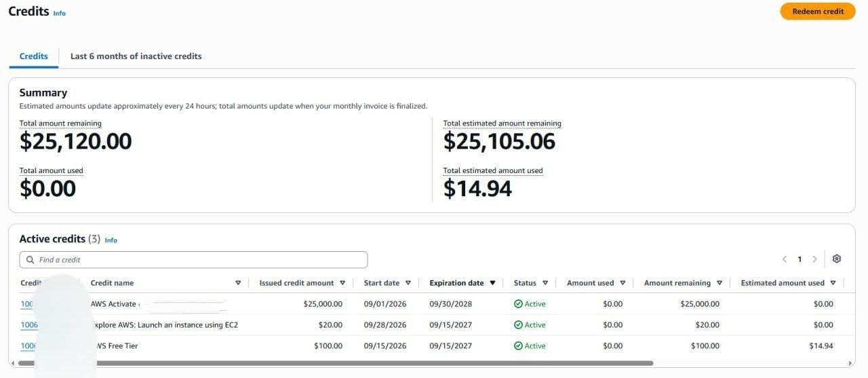Sort by Start date arrow
Image resolution: width=868 pixels, height=378 pixels.
point(408,283)
